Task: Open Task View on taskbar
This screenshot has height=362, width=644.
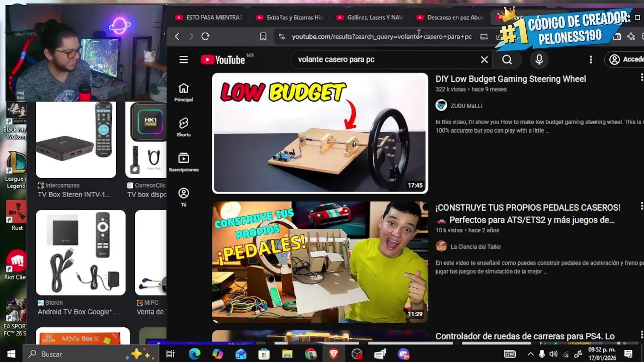Action: [x=170, y=354]
